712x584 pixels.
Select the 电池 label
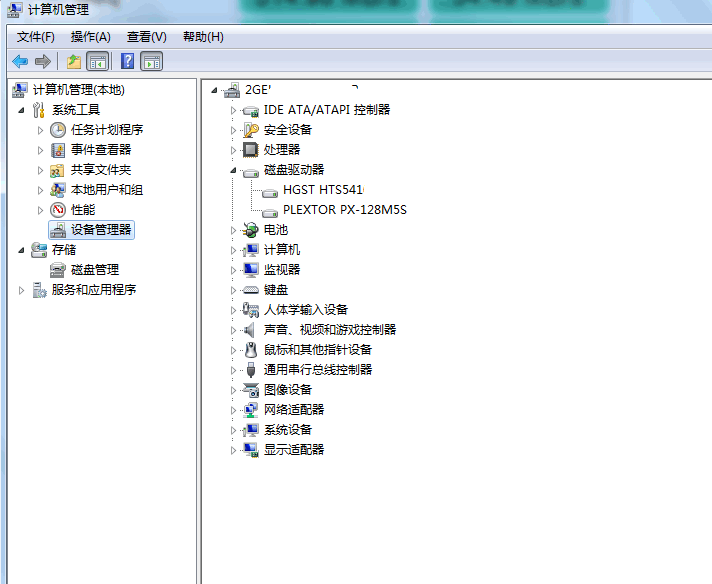276,230
